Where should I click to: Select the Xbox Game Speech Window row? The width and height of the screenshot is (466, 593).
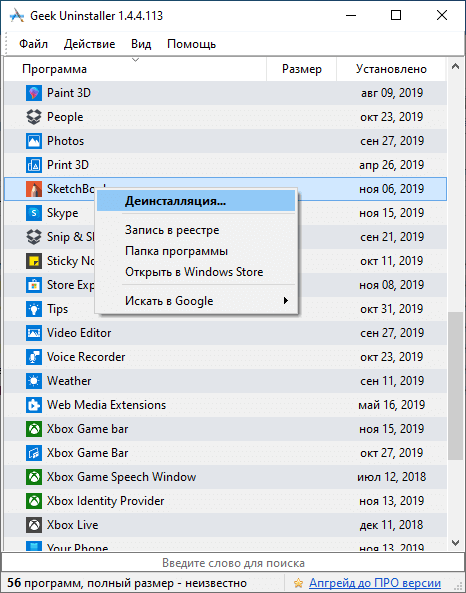[225, 477]
